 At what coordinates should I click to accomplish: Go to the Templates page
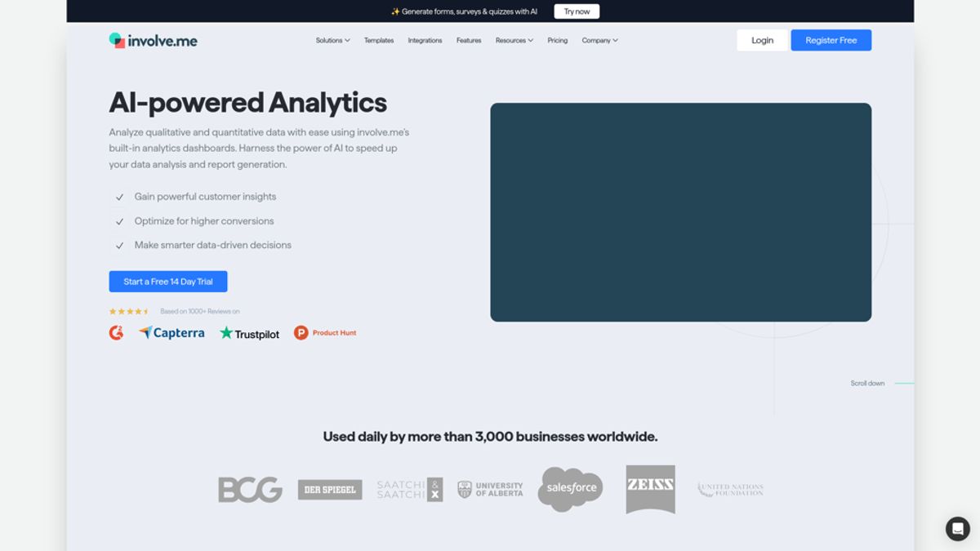[x=379, y=40]
